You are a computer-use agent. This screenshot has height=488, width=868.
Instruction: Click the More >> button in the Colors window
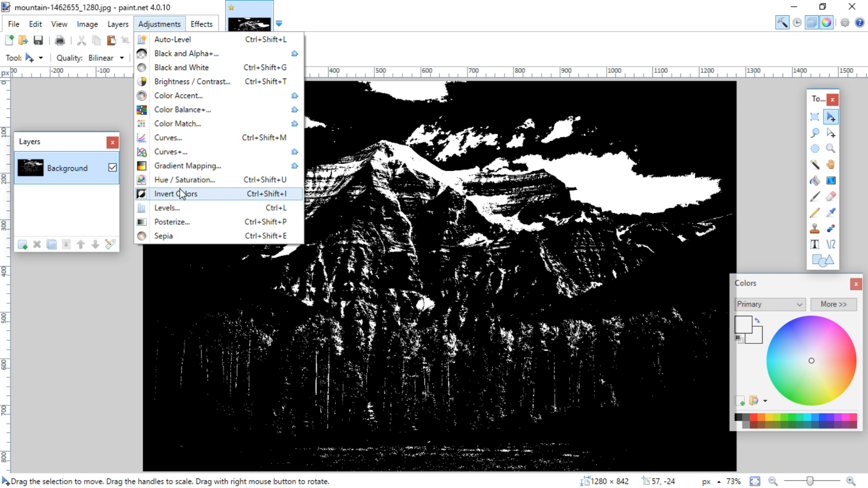tap(833, 304)
